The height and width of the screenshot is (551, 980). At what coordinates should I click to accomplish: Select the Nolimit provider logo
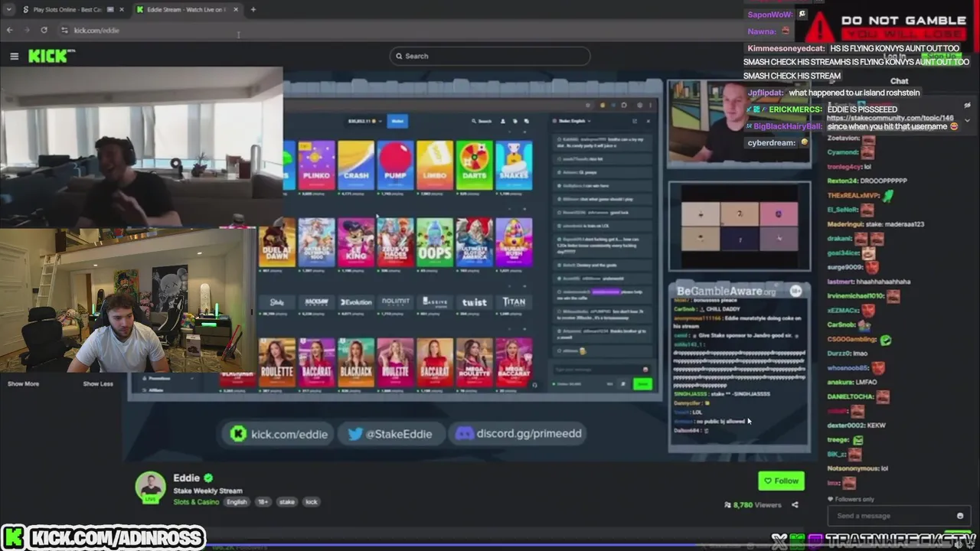[396, 302]
